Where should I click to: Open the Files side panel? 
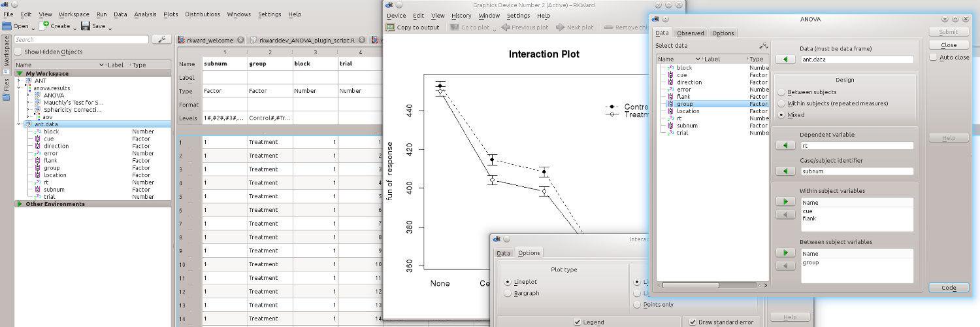click(x=6, y=90)
